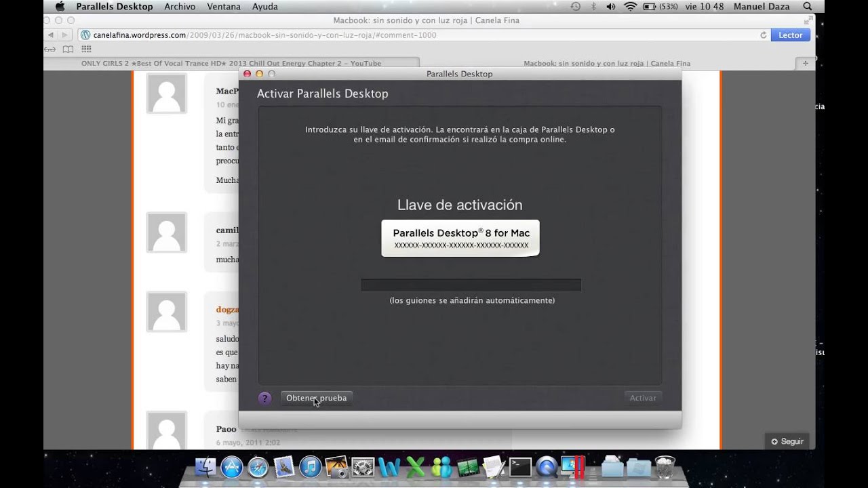This screenshot has height=488, width=868.
Task: Switch to the ONLY GIRLS 2 YouTube tab
Action: [x=231, y=63]
